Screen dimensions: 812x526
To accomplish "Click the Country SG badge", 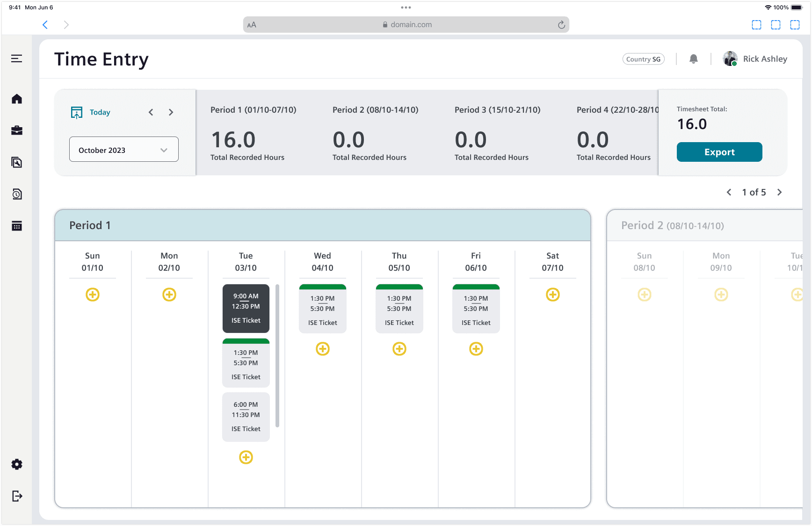I will click(644, 59).
